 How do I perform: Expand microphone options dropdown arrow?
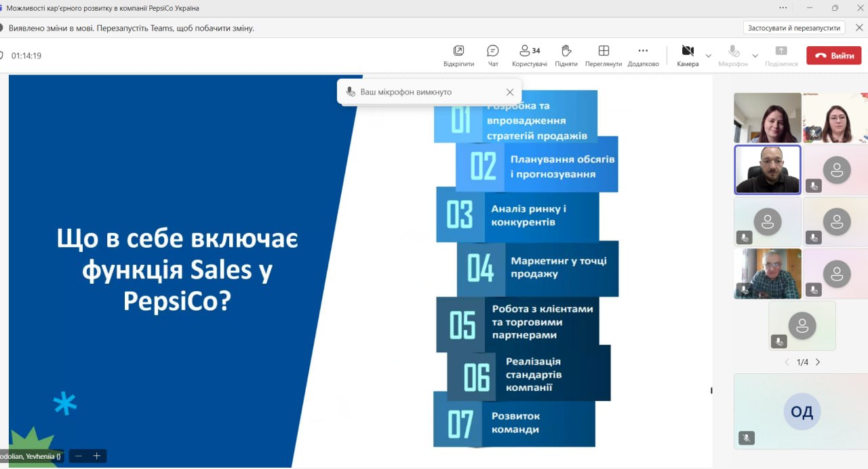755,56
